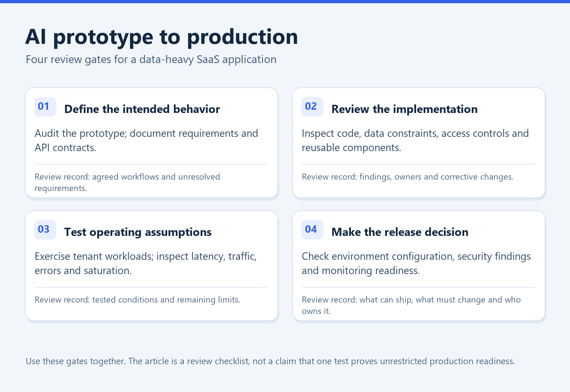Click the 02 step number badge

point(312,107)
